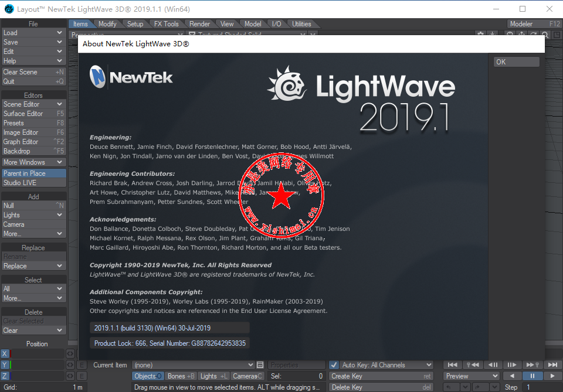Open the Auto Key: All Channels dropdown
The image size is (563, 392).
386,364
